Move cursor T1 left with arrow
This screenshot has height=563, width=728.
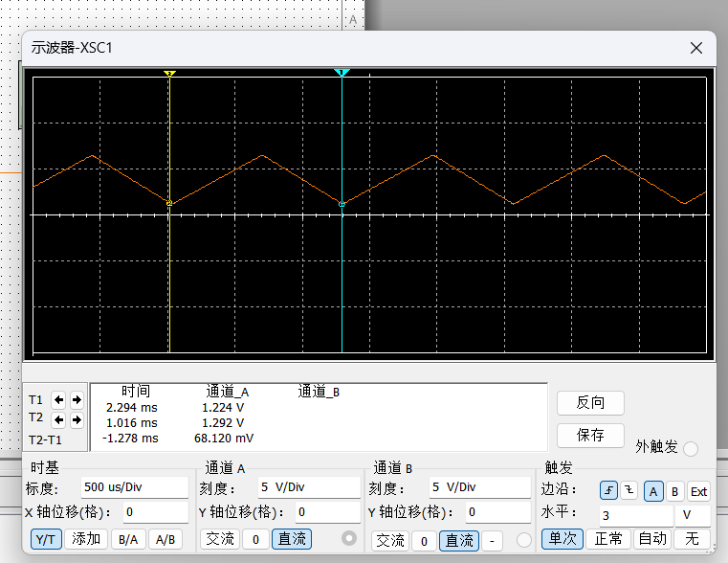pyautogui.click(x=58, y=399)
